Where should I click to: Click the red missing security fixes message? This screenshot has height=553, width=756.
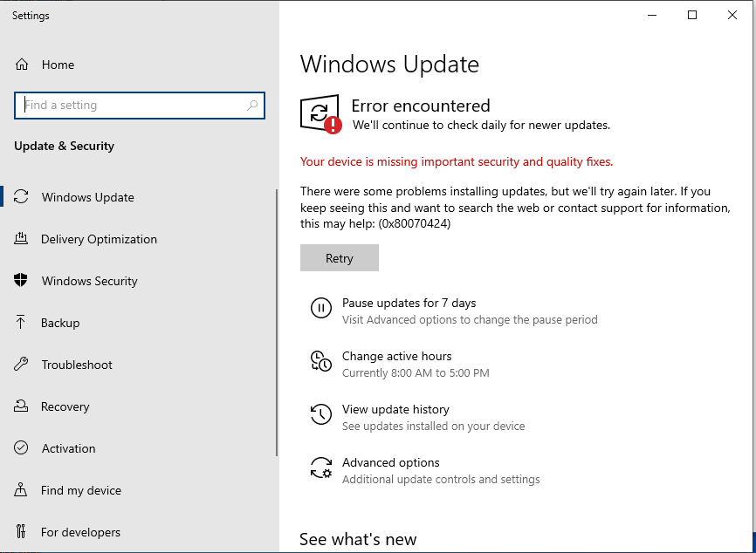click(457, 162)
